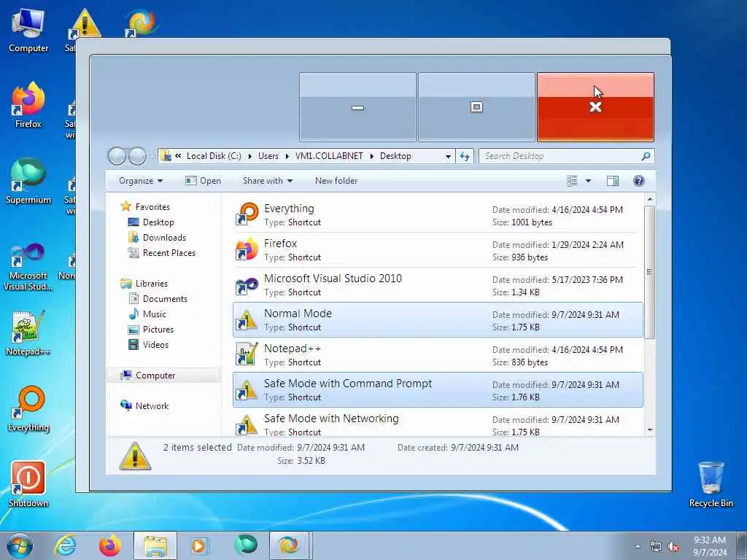
Task: Open Documents library
Action: point(165,298)
